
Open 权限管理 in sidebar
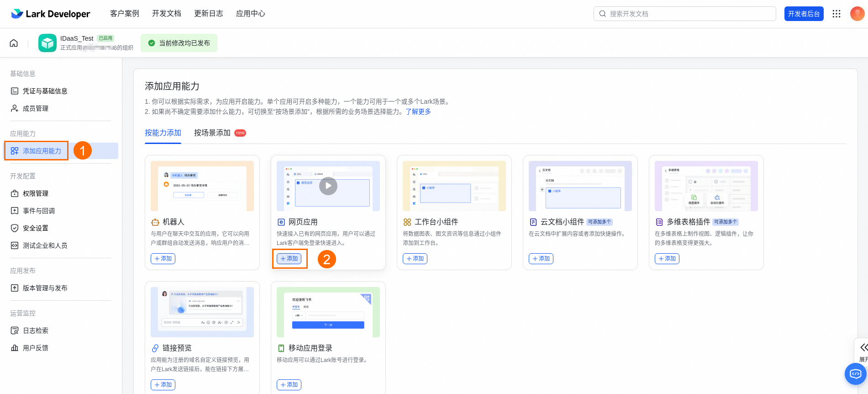click(36, 193)
